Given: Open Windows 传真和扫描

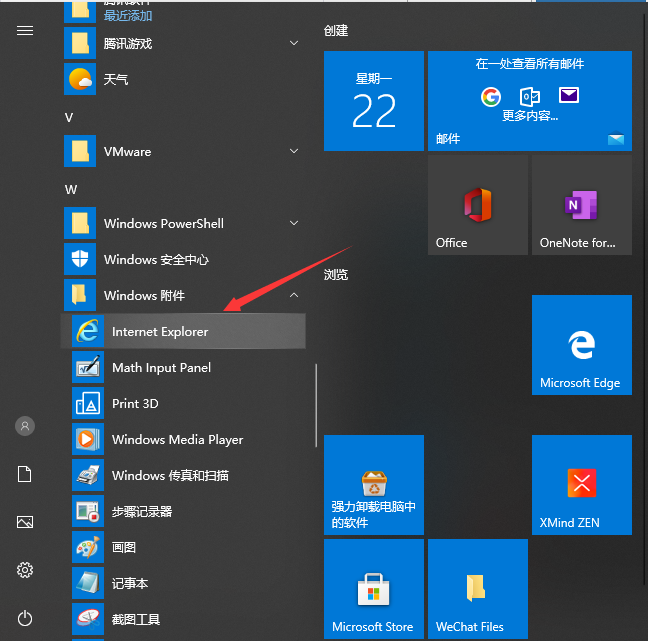Looking at the screenshot, I should click(x=170, y=476).
